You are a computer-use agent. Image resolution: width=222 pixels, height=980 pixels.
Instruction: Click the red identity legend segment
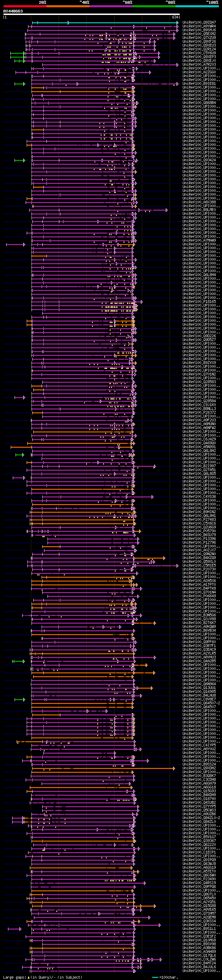click(x=25, y=6)
